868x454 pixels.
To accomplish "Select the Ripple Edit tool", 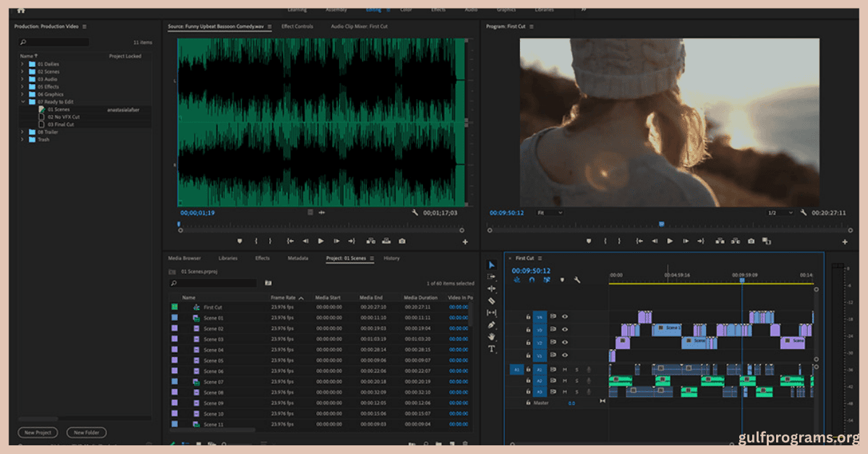I will tap(492, 288).
